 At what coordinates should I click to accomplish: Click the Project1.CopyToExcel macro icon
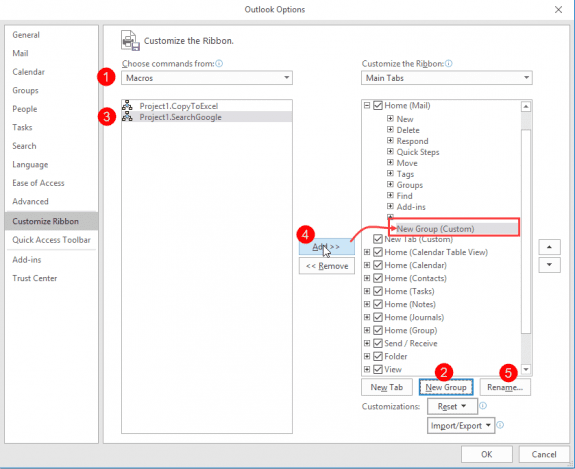(x=127, y=106)
